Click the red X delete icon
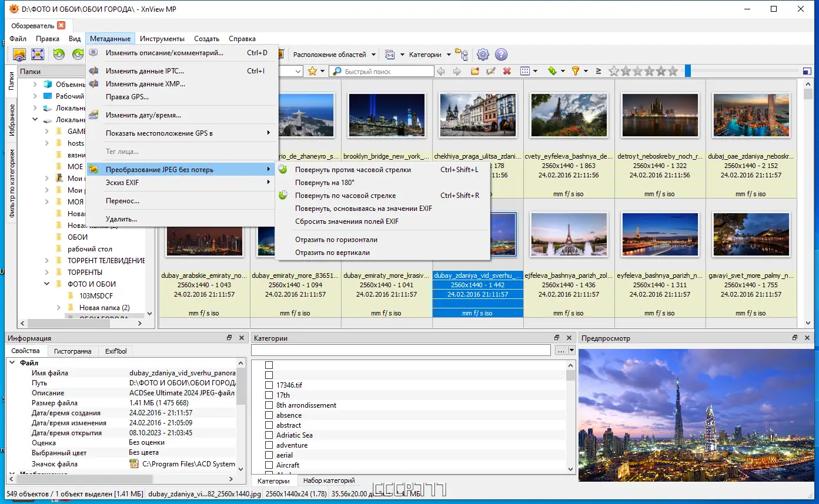819x504 pixels. pyautogui.click(x=507, y=71)
